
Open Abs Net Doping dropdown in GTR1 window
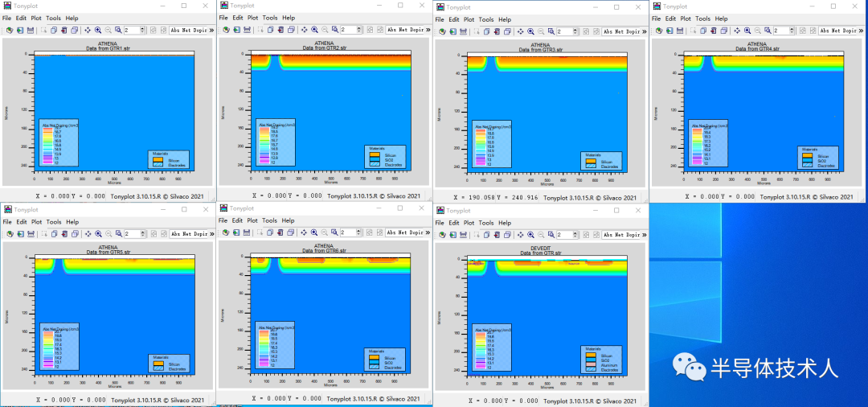pyautogui.click(x=188, y=31)
